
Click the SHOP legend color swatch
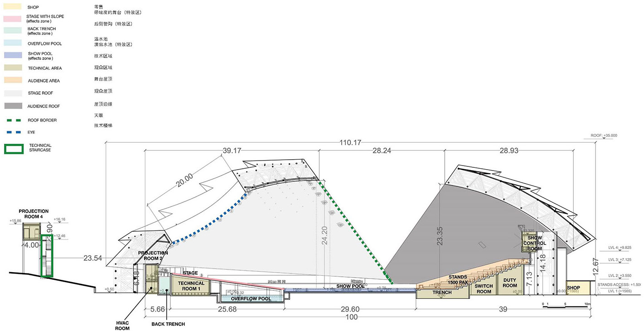(13, 7)
